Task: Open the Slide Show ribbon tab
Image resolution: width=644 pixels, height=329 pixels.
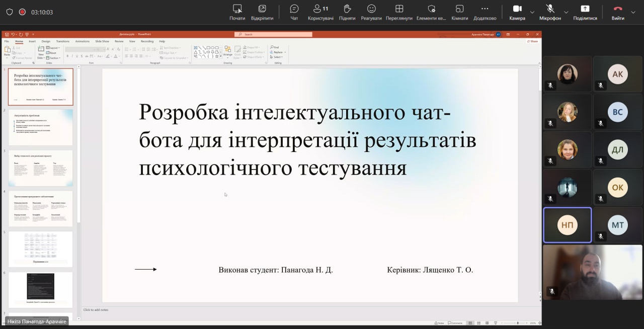Action: (102, 41)
